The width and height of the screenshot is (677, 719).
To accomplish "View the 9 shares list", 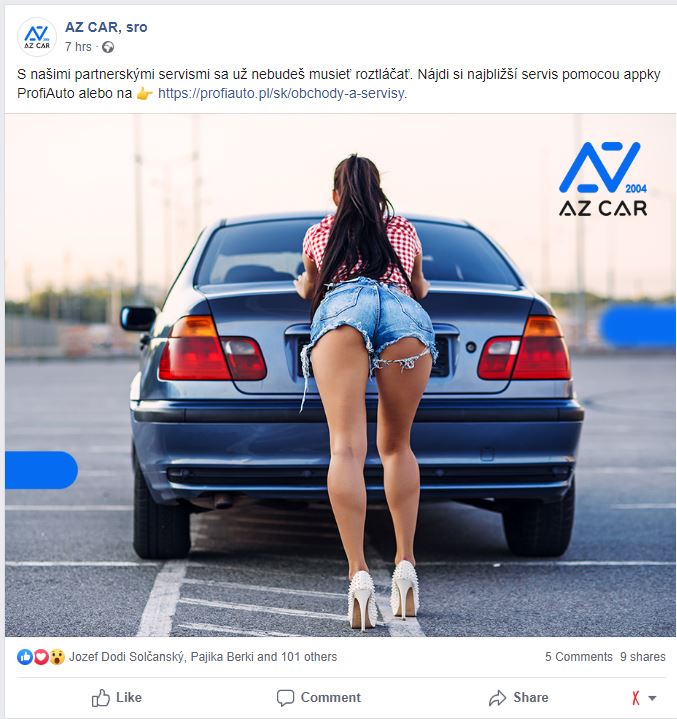I will pos(643,657).
